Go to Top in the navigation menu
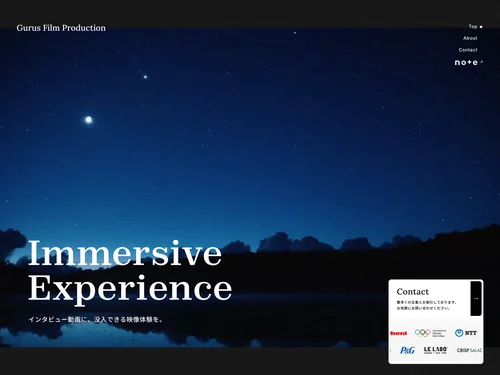 (x=473, y=26)
